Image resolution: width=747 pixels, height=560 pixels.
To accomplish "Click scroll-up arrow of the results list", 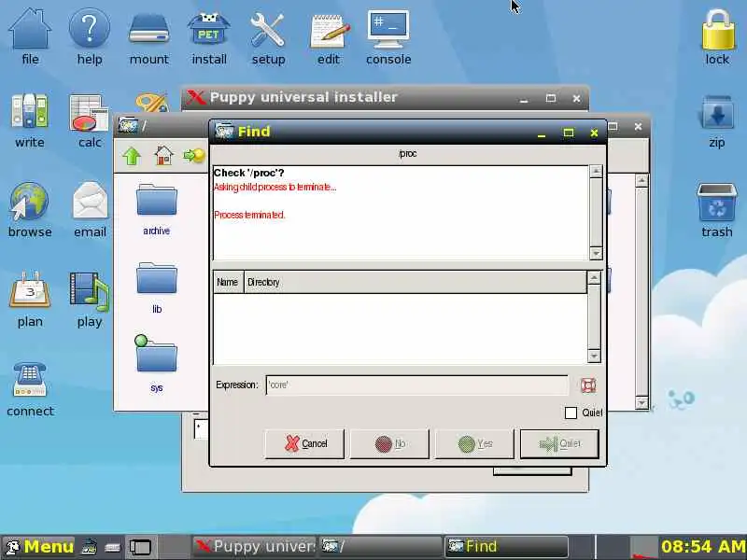I will [x=594, y=277].
